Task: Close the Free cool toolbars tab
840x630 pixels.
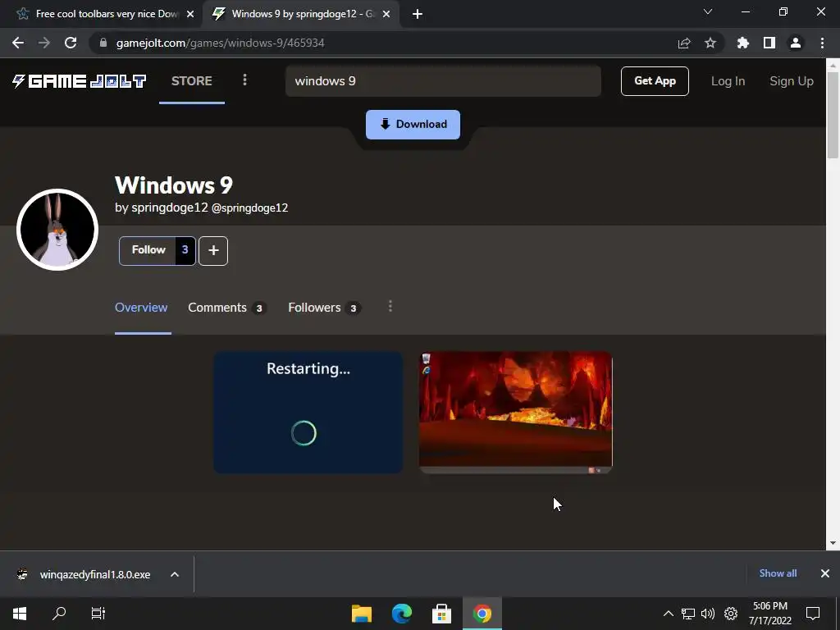Action: coord(190,14)
